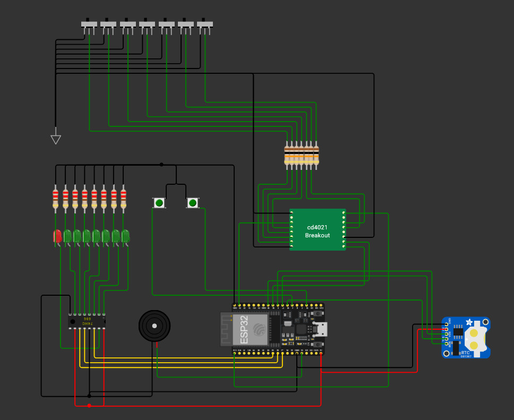514x420 pixels.
Task: Click the red wire junction dot
Action: [89, 406]
